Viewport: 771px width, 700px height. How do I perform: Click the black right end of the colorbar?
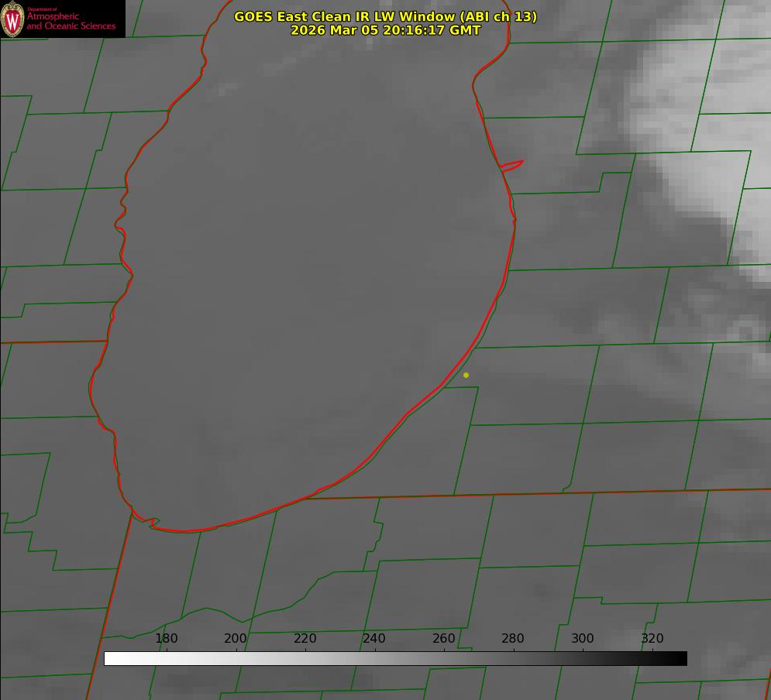tap(681, 658)
